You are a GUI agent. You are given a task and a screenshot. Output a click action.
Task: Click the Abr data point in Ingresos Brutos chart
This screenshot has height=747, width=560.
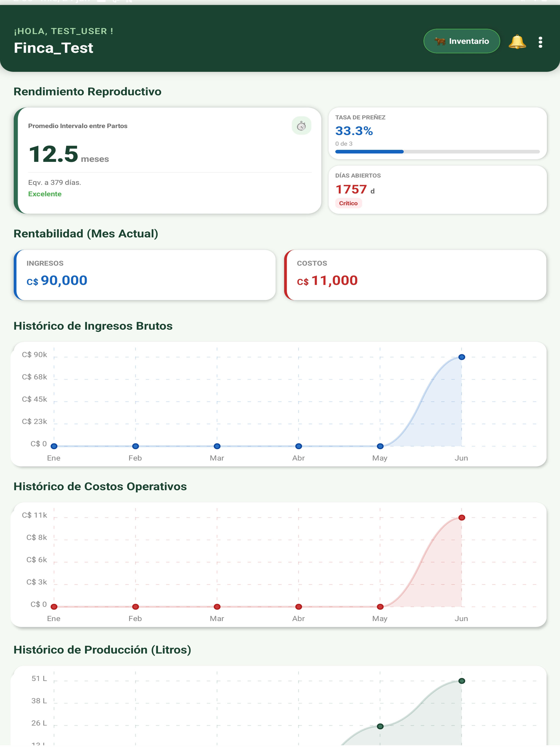[299, 446]
